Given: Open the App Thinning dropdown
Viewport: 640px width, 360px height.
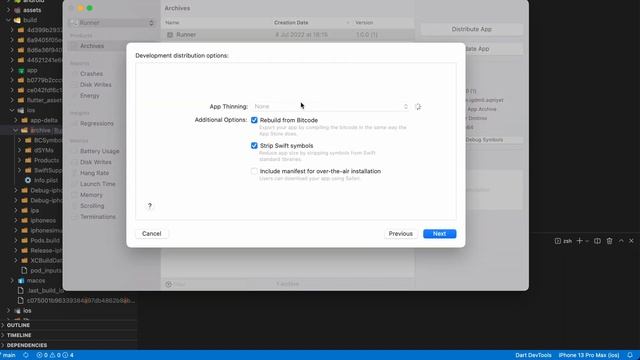Looking at the screenshot, I should point(331,107).
